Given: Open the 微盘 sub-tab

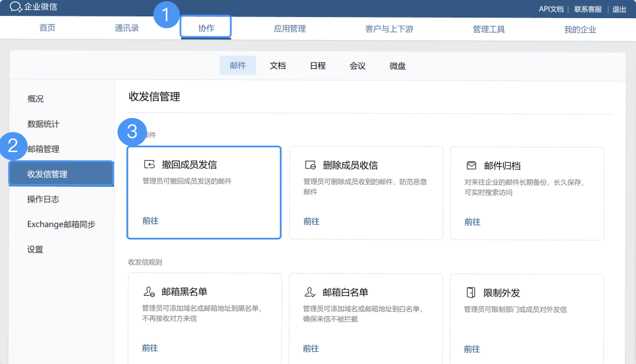Looking at the screenshot, I should [x=397, y=66].
